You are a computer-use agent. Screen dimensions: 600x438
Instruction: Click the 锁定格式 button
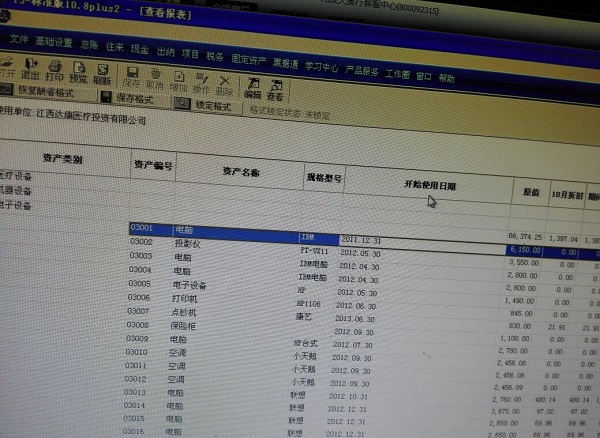click(x=203, y=104)
